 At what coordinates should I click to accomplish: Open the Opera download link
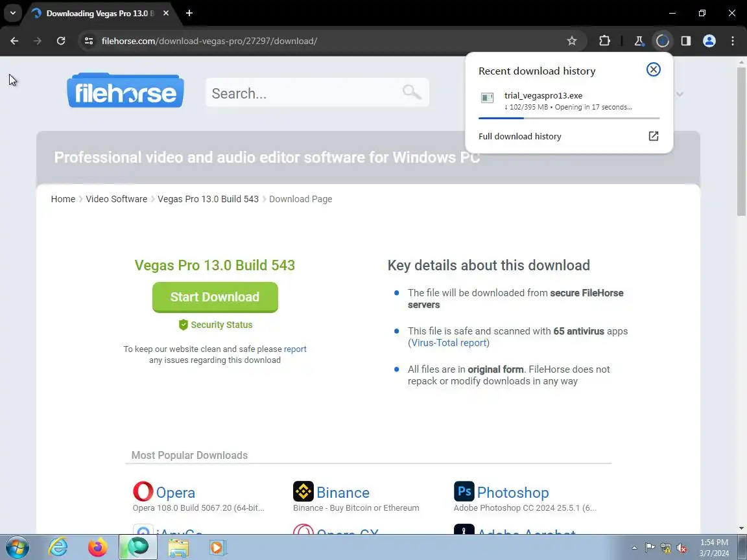click(175, 493)
